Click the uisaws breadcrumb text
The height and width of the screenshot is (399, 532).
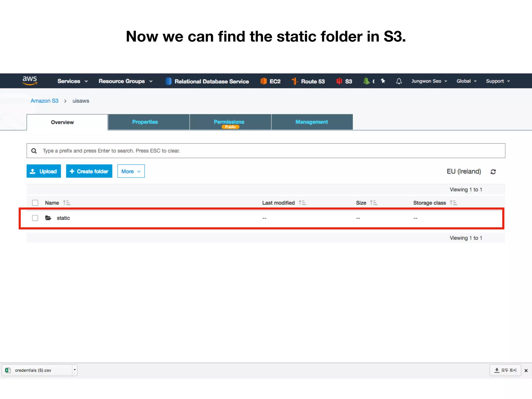[81, 101]
